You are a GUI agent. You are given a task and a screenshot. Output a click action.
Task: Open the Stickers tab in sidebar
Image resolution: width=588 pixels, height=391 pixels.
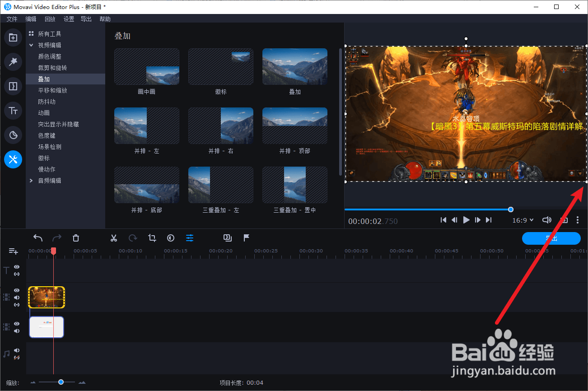(13, 135)
